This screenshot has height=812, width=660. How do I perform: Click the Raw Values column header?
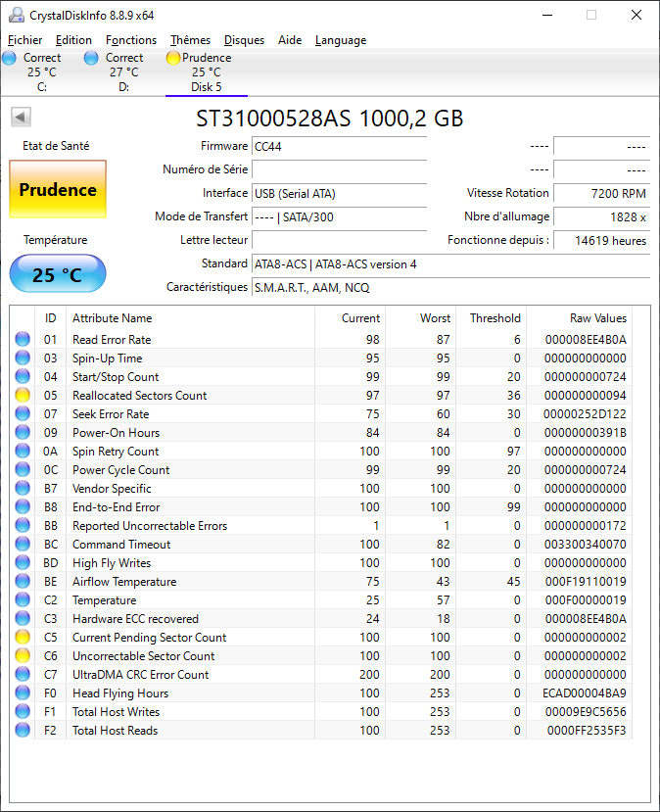pyautogui.click(x=580, y=318)
